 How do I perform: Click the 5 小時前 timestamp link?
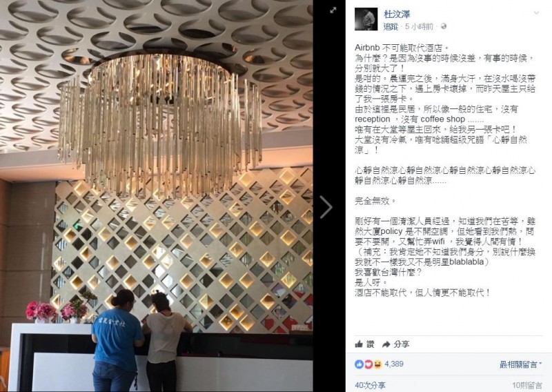(x=419, y=26)
